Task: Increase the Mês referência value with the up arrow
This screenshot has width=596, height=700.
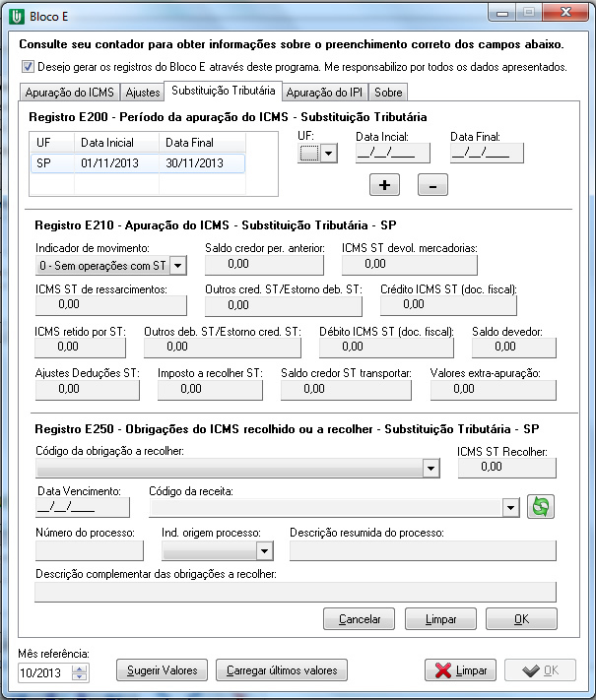Action: pyautogui.click(x=81, y=668)
